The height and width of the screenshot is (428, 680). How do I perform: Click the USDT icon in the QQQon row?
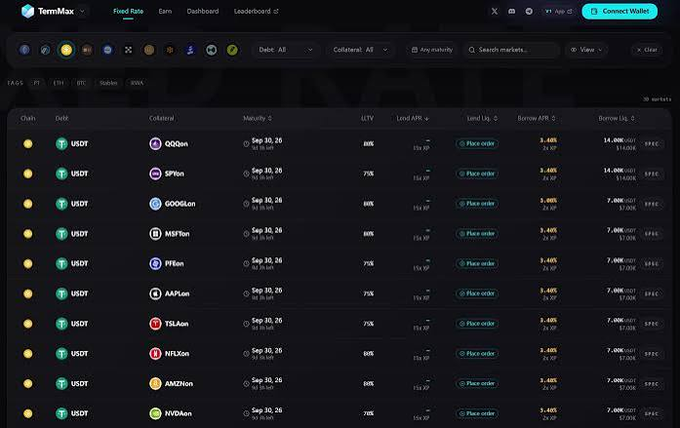(x=62, y=144)
